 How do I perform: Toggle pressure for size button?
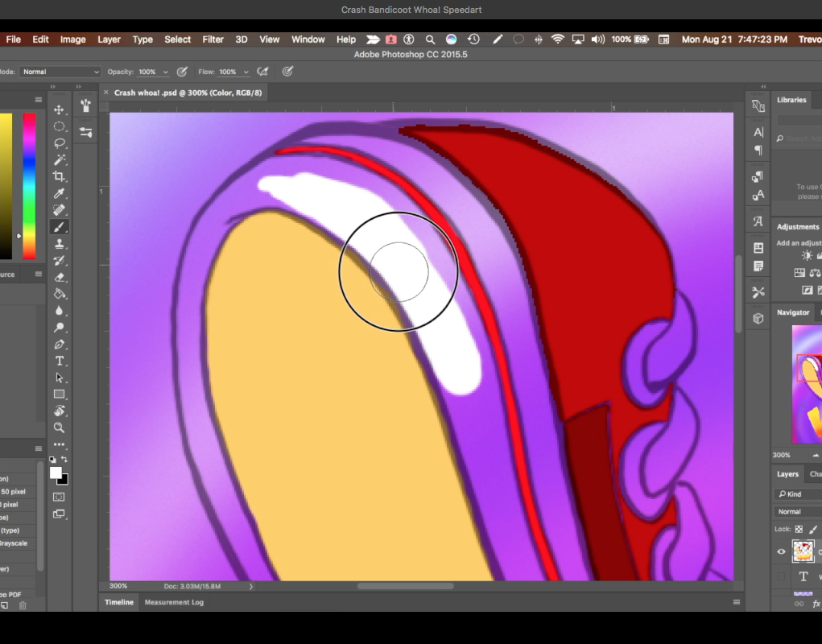(x=287, y=72)
